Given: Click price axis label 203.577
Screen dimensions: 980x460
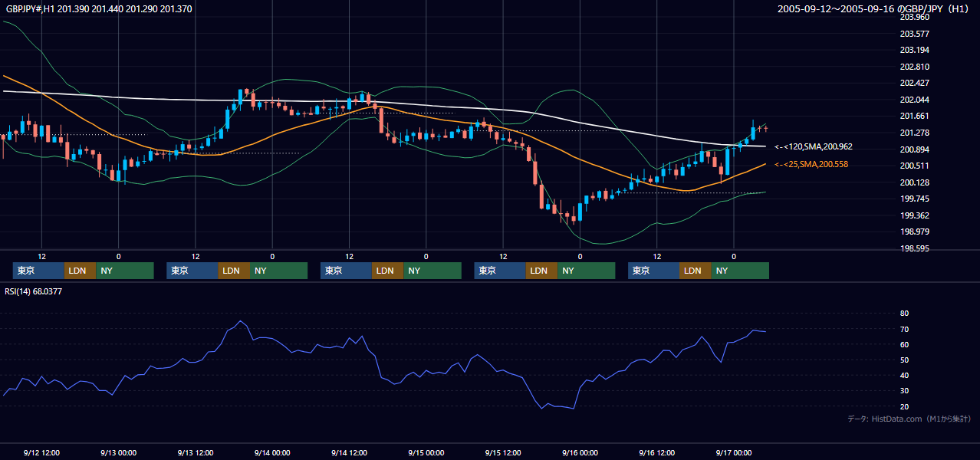Looking at the screenshot, I should 914,34.
